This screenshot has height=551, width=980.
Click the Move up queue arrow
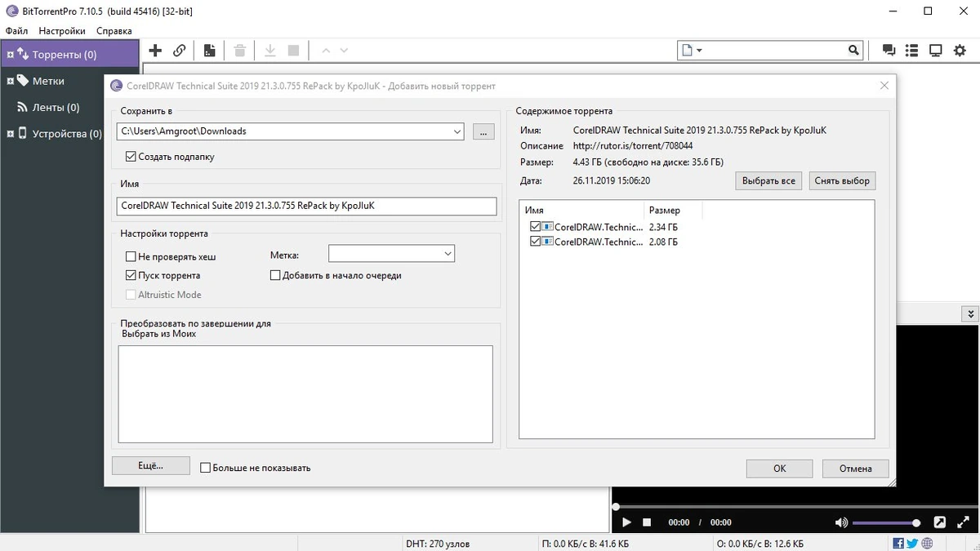pyautogui.click(x=326, y=51)
